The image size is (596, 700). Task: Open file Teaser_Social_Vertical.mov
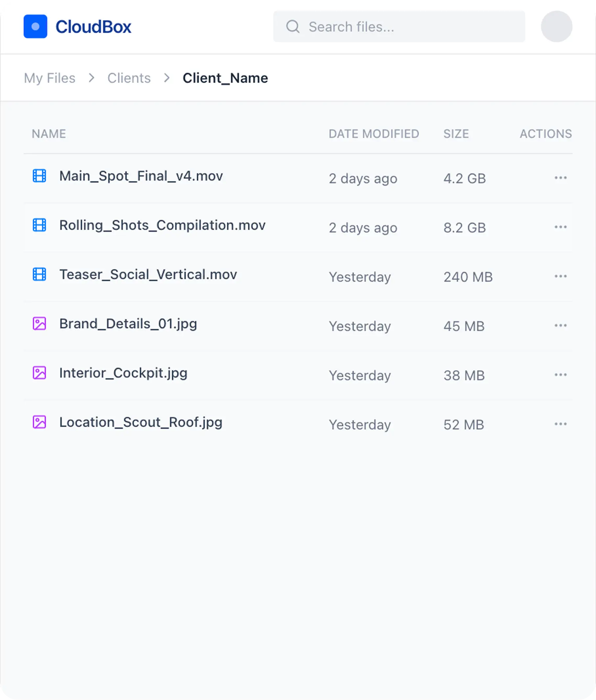pyautogui.click(x=148, y=275)
